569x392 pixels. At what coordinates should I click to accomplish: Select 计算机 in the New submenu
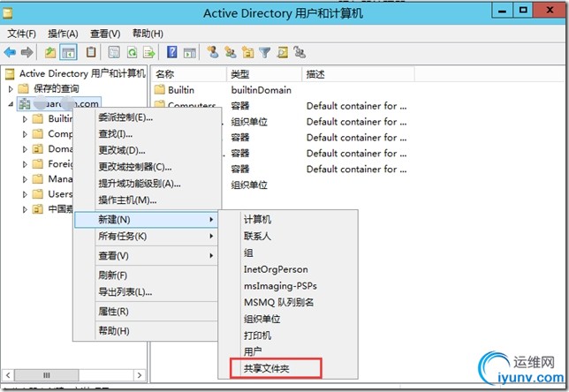click(x=289, y=219)
